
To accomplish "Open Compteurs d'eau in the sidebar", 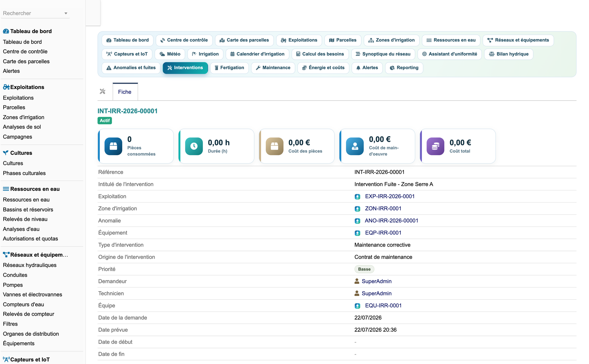I will (24, 304).
